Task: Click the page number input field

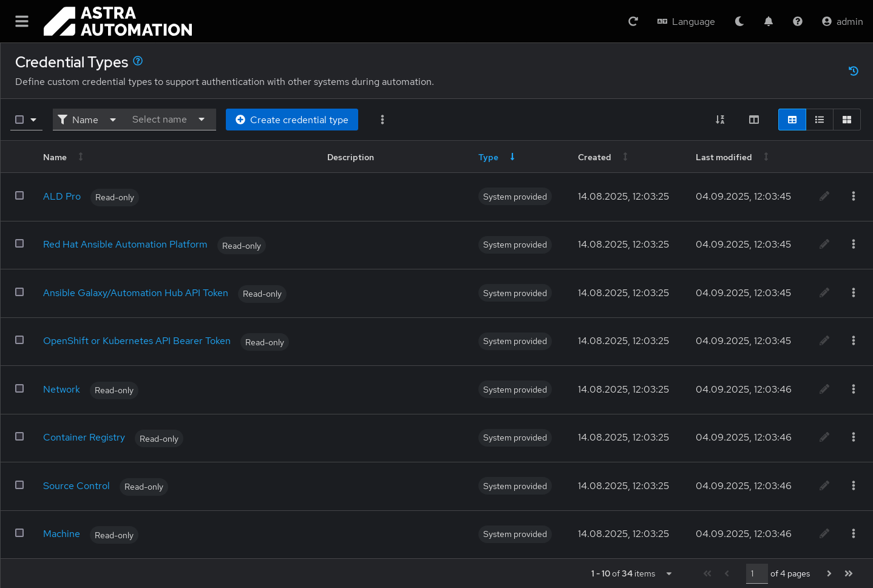Action: tap(756, 573)
